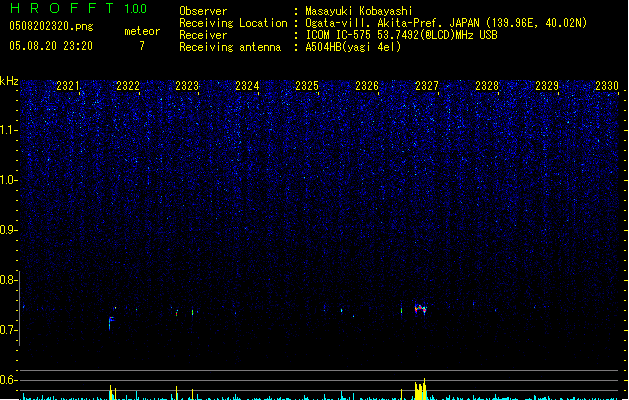Screen dimensions: 629x400
Task: Click the HROFFT title text
Action: [62, 8]
